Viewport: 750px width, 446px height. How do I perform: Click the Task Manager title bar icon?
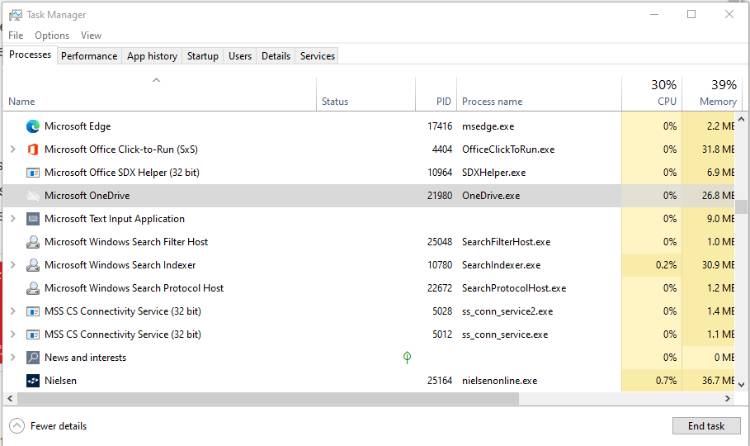15,15
